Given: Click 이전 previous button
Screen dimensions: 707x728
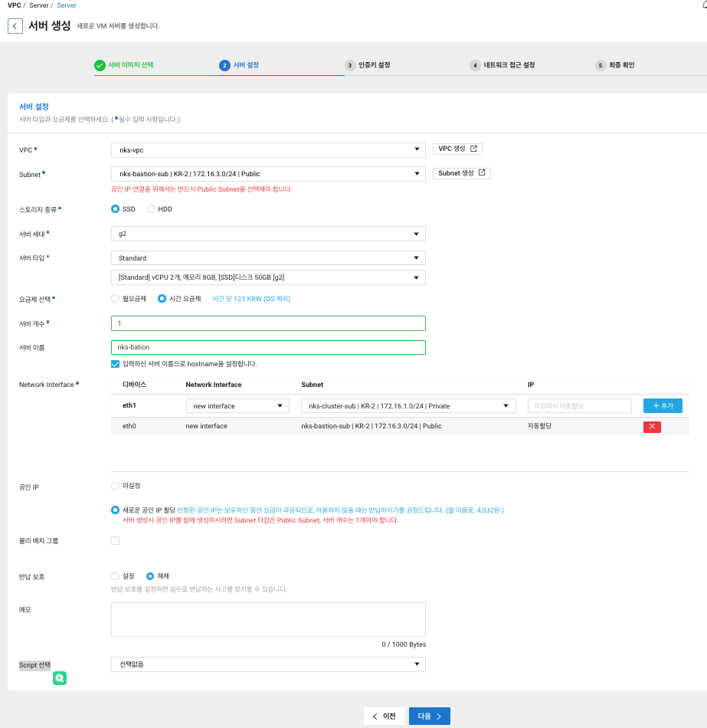Looking at the screenshot, I should click(384, 717).
